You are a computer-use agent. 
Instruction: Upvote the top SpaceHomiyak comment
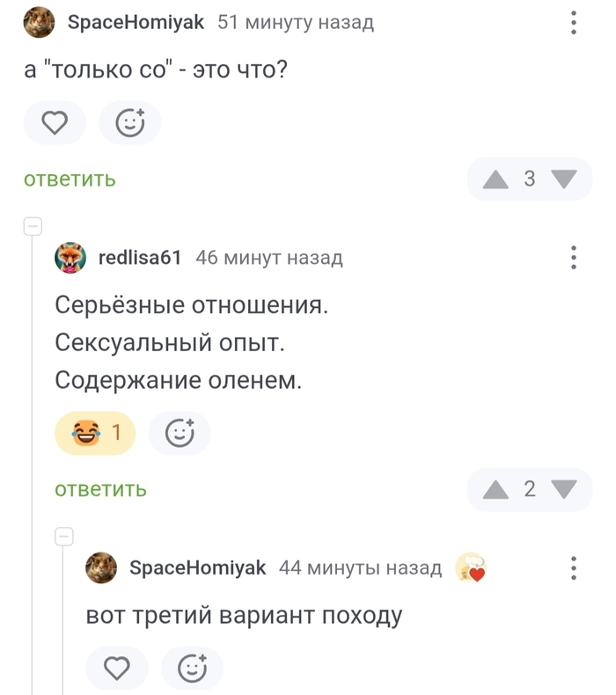point(496,179)
